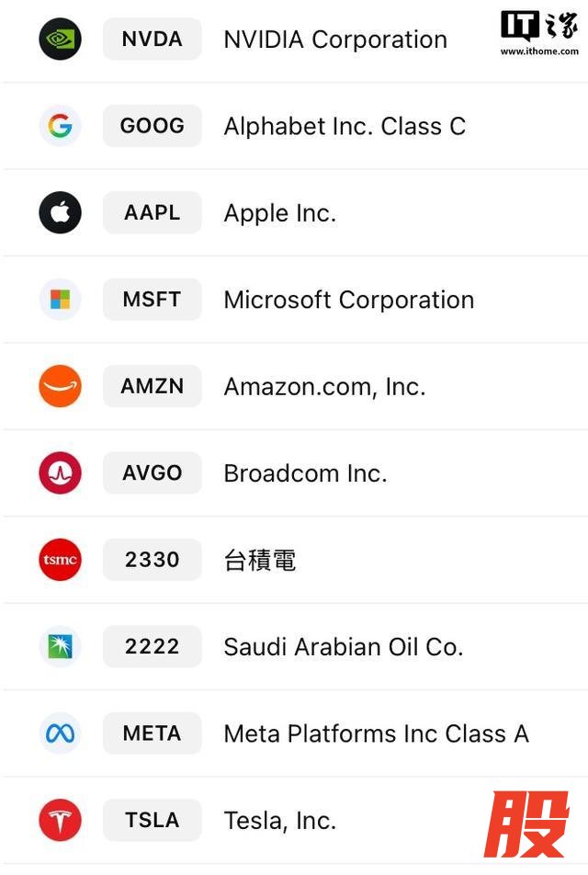Click the Saudi Aramco logo icon
588x875 pixels.
[x=61, y=646]
